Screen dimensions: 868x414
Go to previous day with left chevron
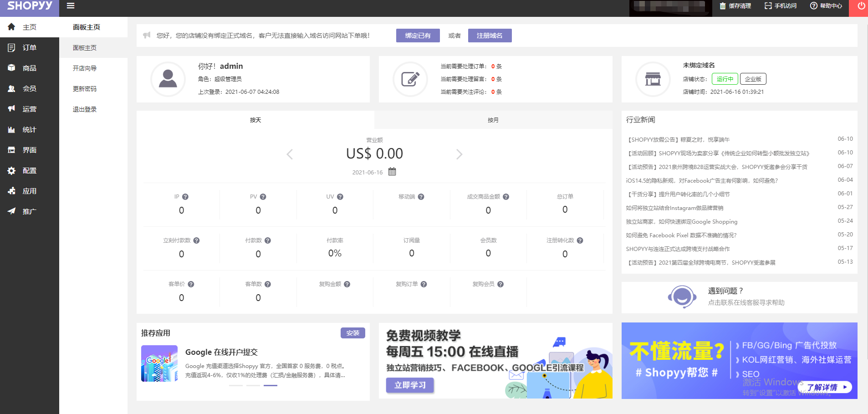(x=290, y=154)
